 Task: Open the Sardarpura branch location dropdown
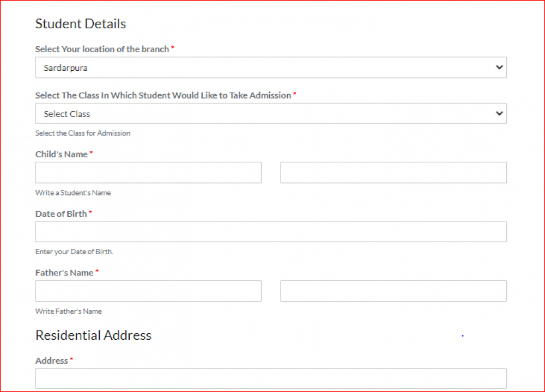tap(270, 68)
